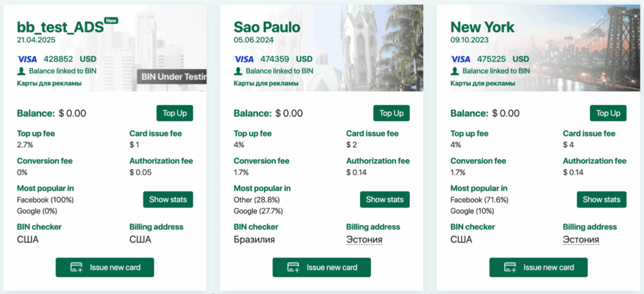Top up the Sao Paulo balance
Viewport: 644px width, 294px height.
pyautogui.click(x=391, y=113)
